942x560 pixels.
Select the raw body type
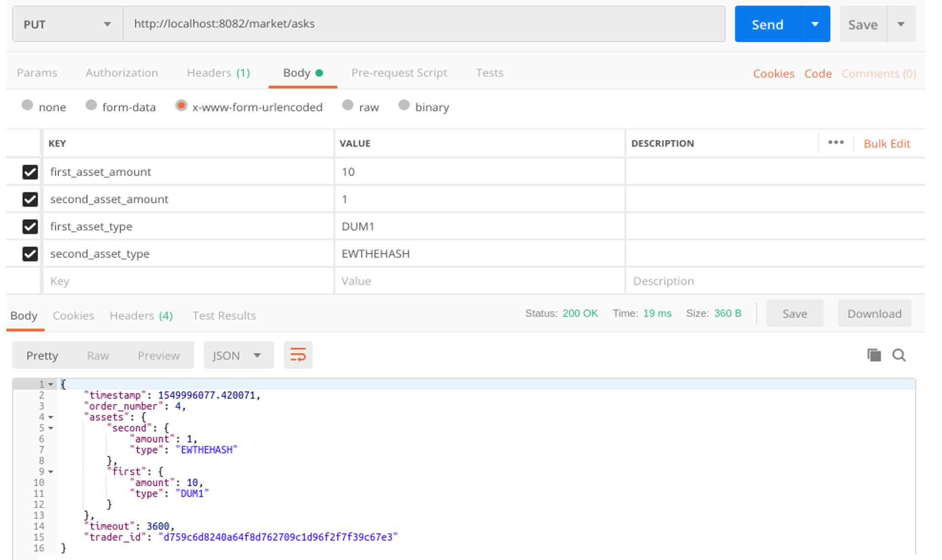(x=348, y=106)
